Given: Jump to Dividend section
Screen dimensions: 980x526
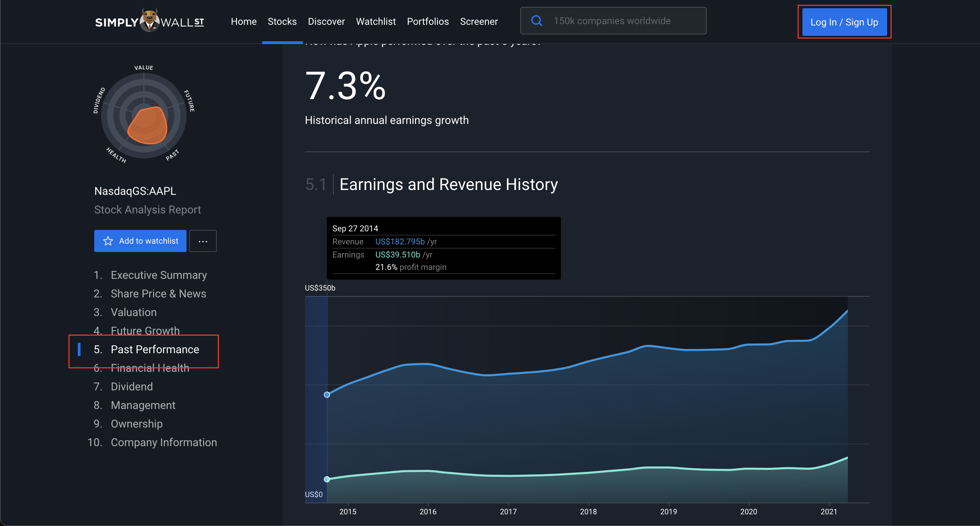Looking at the screenshot, I should pos(132,386).
